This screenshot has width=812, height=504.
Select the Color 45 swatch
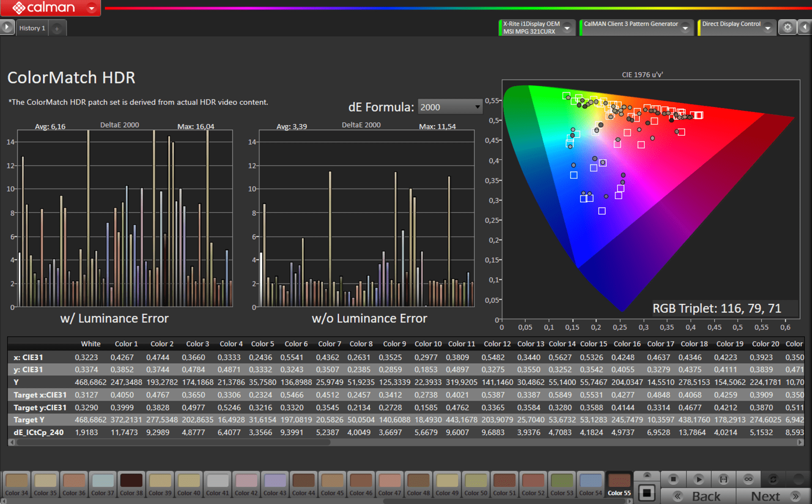(x=332, y=485)
